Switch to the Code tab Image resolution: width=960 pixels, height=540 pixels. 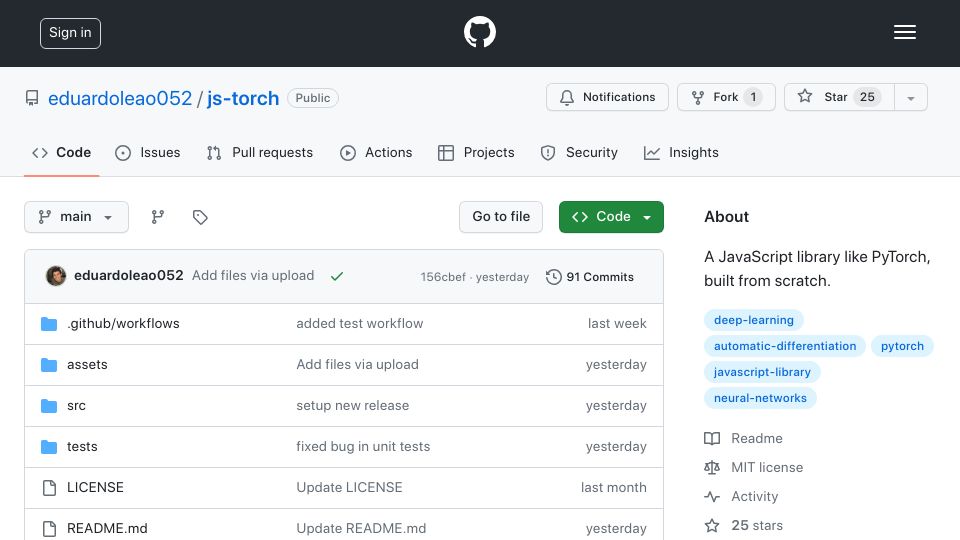[62, 152]
